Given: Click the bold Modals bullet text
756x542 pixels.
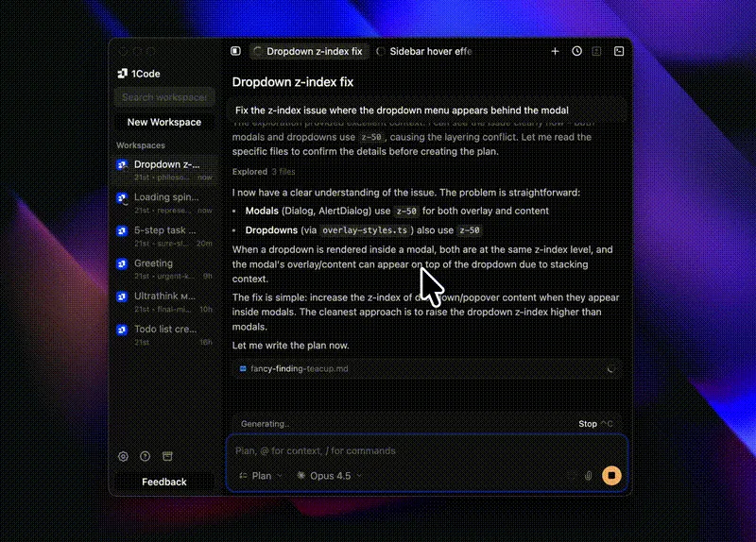Looking at the screenshot, I should [x=262, y=211].
